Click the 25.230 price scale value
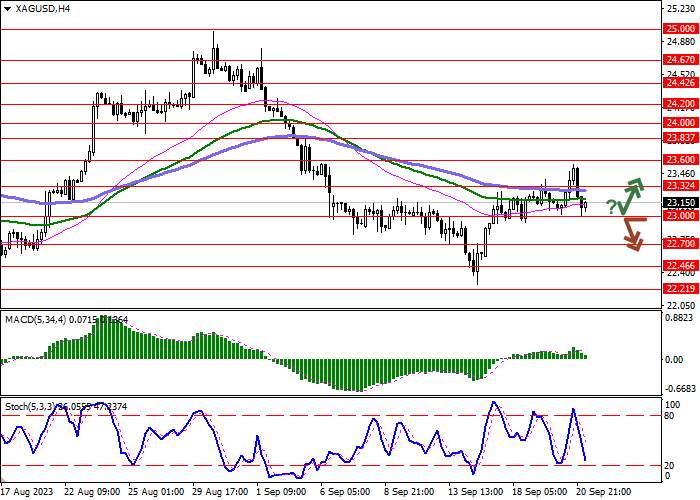Viewport: 700px width, 500px height. tap(681, 9)
